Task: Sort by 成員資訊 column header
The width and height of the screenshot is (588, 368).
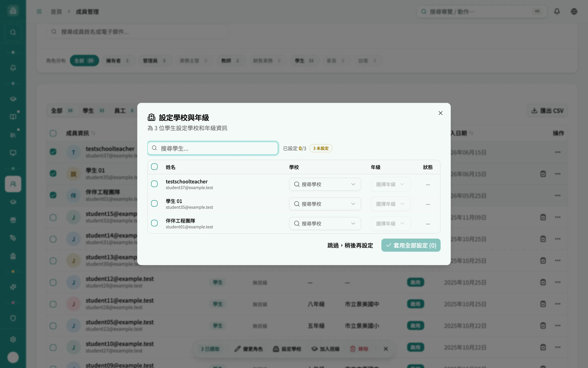Action: click(x=80, y=133)
